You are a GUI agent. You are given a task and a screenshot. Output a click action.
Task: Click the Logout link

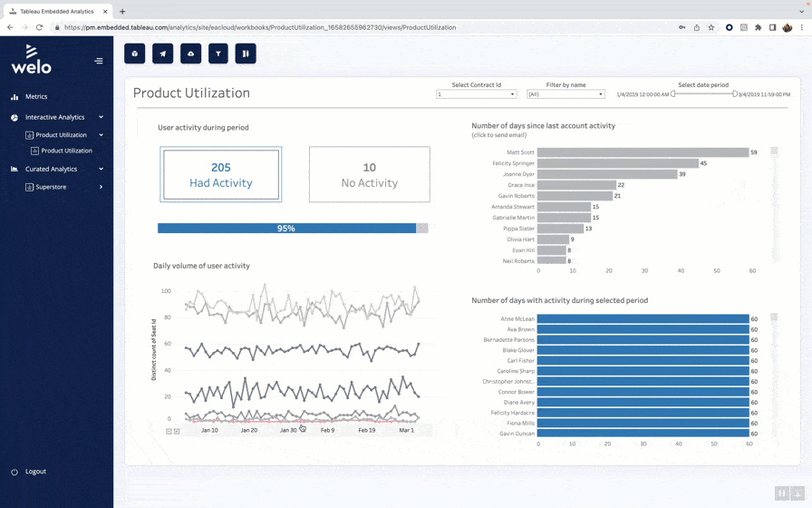click(x=35, y=472)
